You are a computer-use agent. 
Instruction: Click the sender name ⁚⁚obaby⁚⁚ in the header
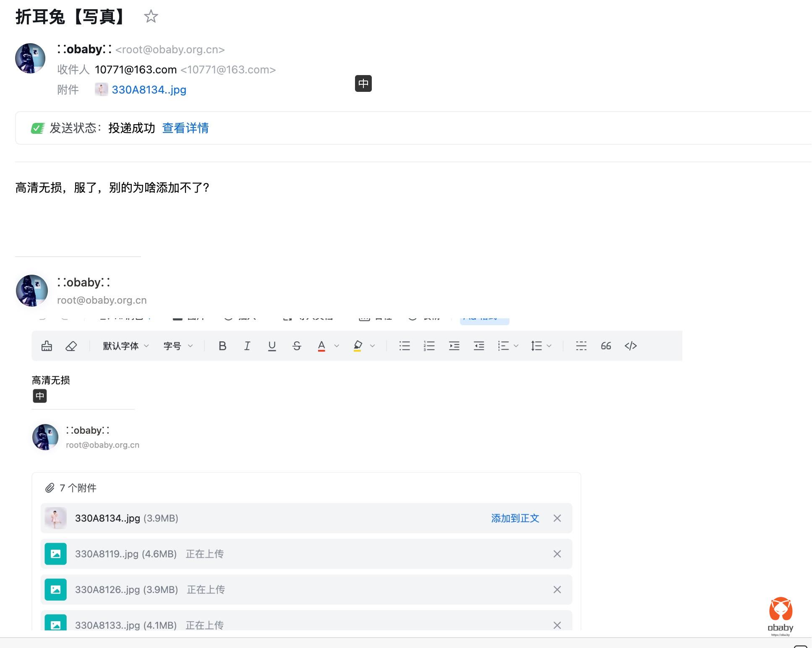[x=85, y=49]
